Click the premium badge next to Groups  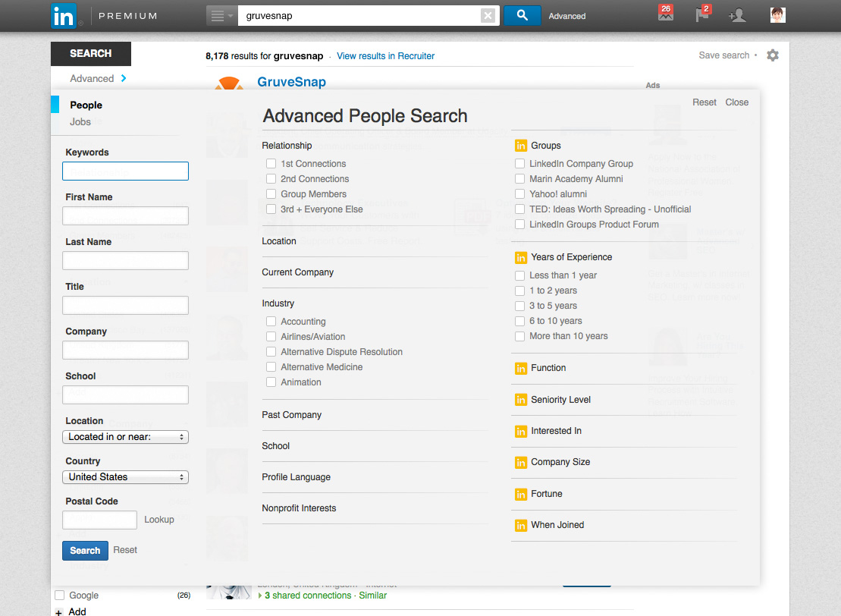[x=521, y=146]
